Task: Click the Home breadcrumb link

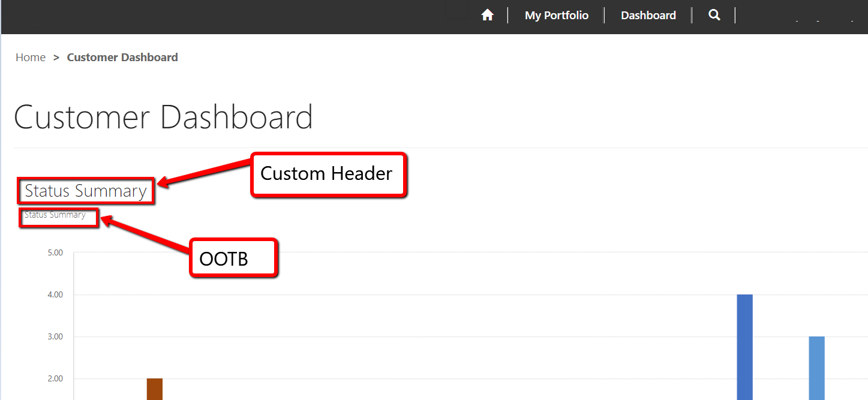Action: [31, 58]
